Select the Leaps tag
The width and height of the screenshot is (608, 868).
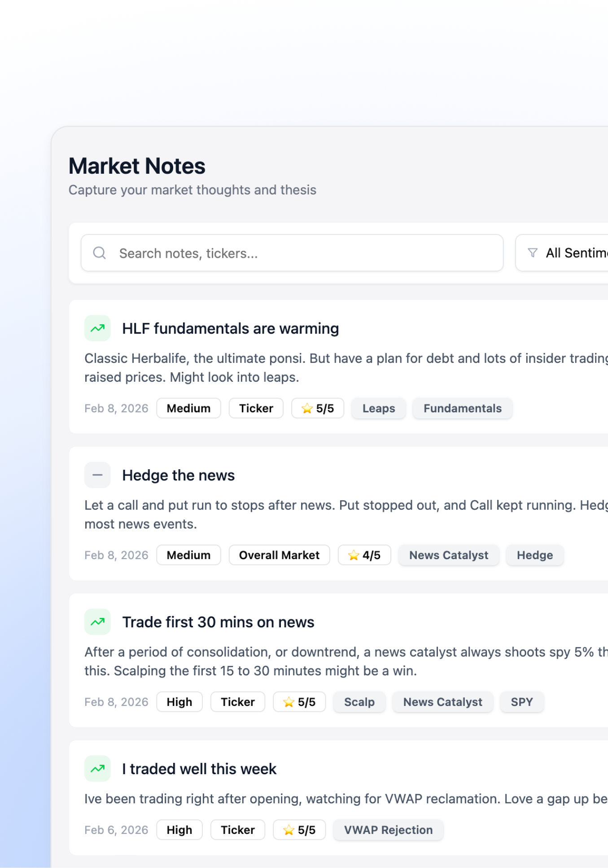point(378,408)
